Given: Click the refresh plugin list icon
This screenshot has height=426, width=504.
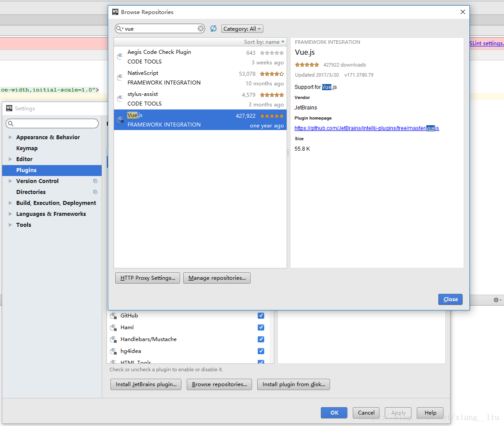Looking at the screenshot, I should [213, 28].
